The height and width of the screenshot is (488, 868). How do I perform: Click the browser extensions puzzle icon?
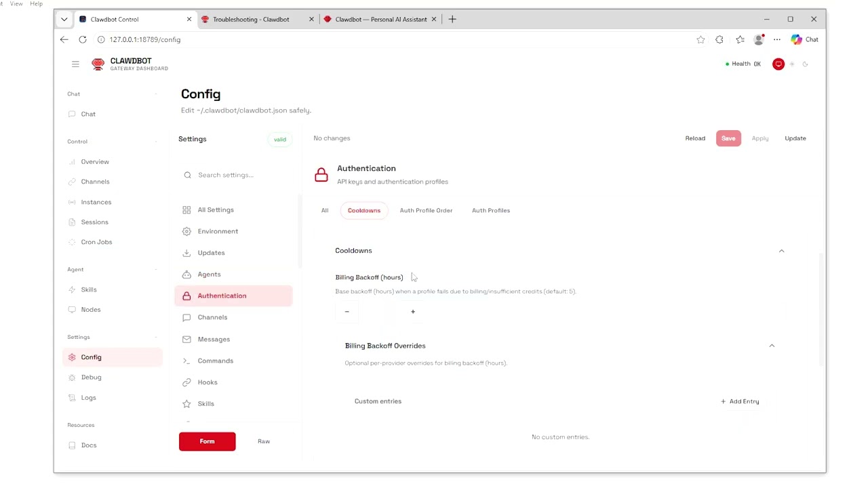click(x=719, y=39)
